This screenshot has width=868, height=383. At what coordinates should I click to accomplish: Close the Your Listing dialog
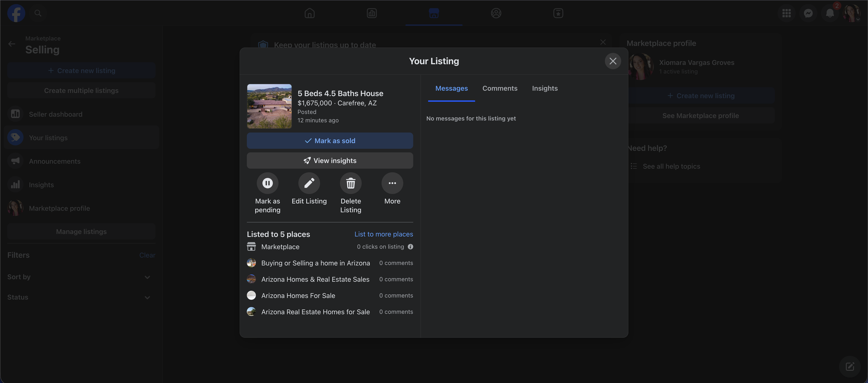coord(613,61)
